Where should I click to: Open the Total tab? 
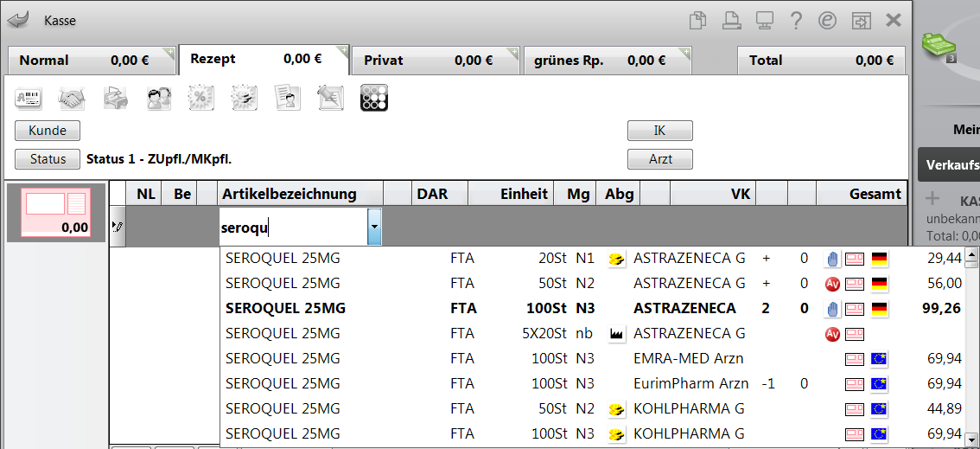click(x=821, y=60)
